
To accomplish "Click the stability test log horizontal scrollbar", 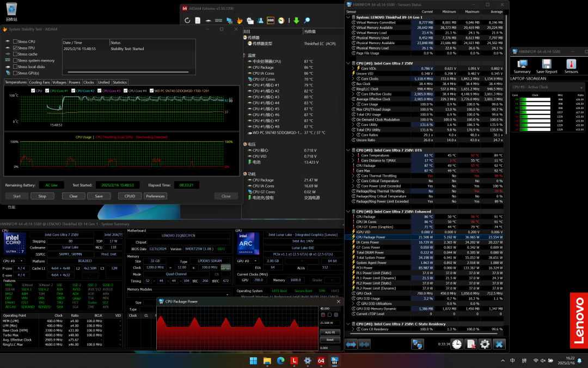I will (128, 72).
